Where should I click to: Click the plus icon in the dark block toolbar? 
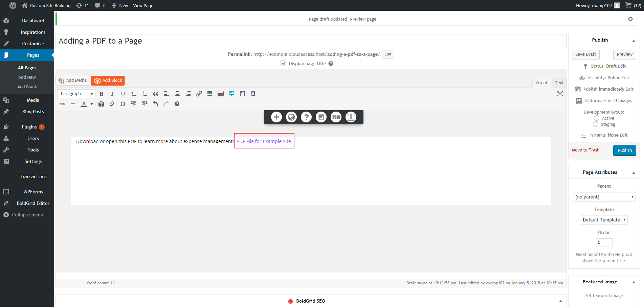276,117
